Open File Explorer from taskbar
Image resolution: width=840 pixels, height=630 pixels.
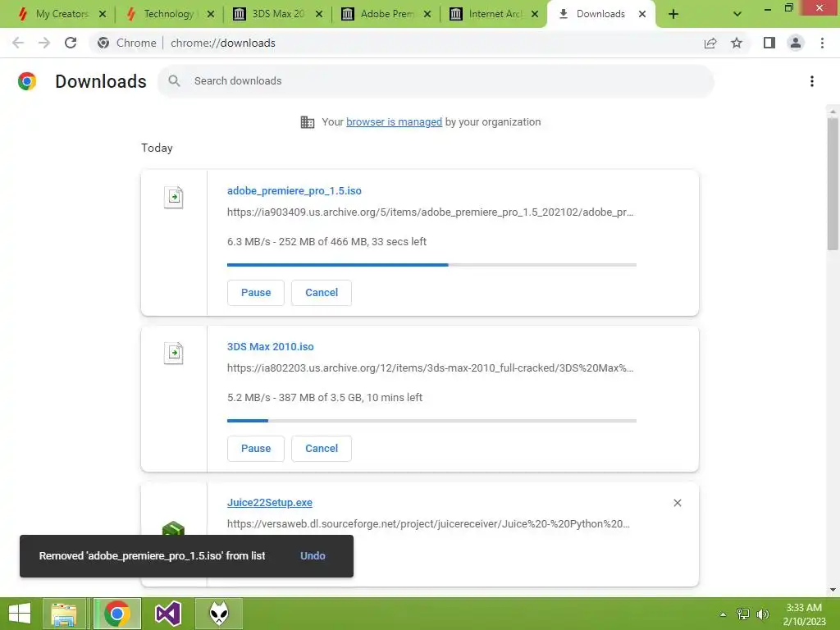tap(64, 614)
